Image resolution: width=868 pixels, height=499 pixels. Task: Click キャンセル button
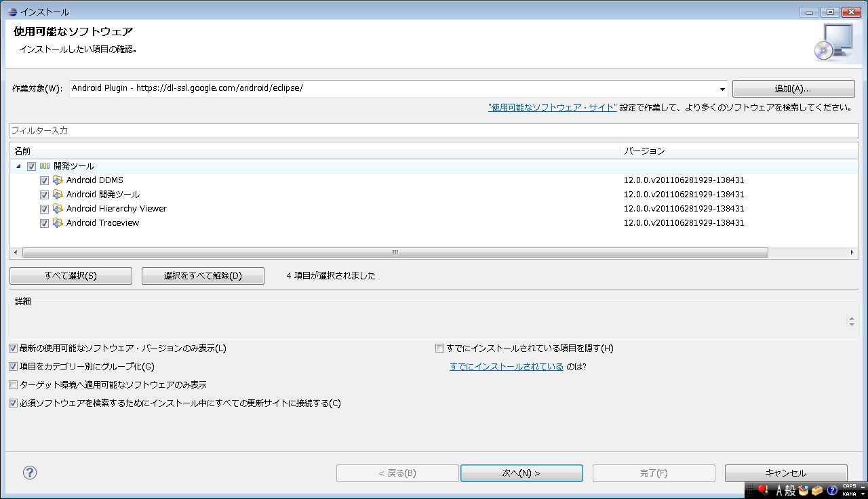[786, 473]
